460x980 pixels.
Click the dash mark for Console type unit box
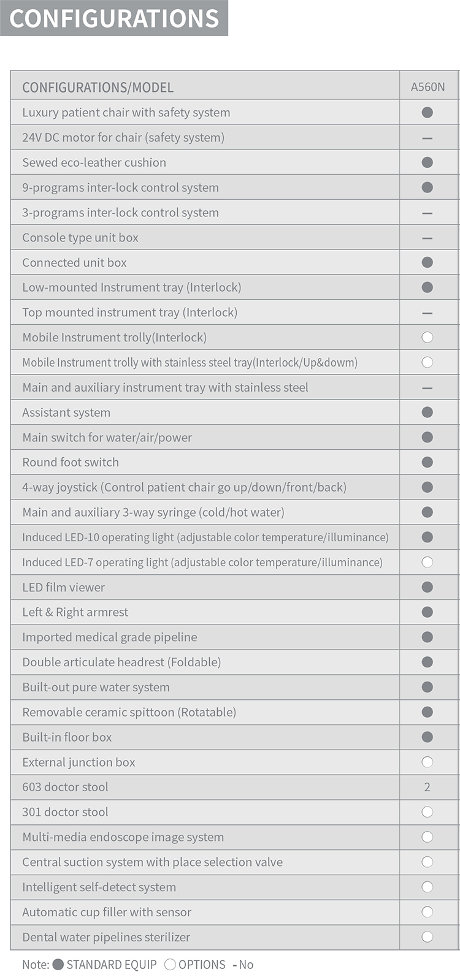point(427,238)
